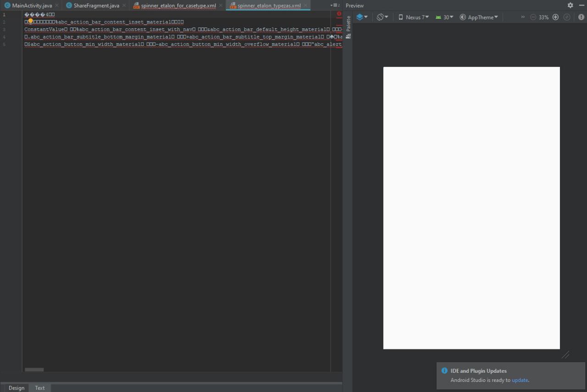Switch to the Text view tab
Viewport: 587px width, 392px height.
click(x=40, y=388)
